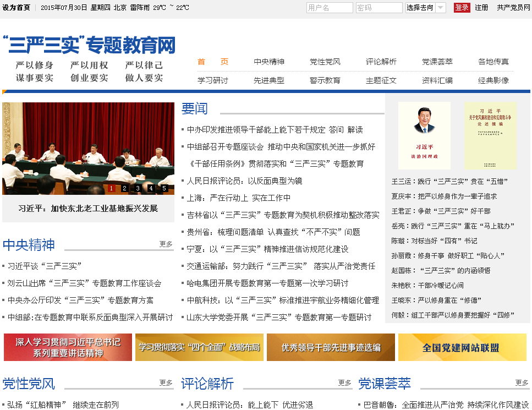Focus the 用户名 input field
The image size is (532, 410).
(x=330, y=8)
